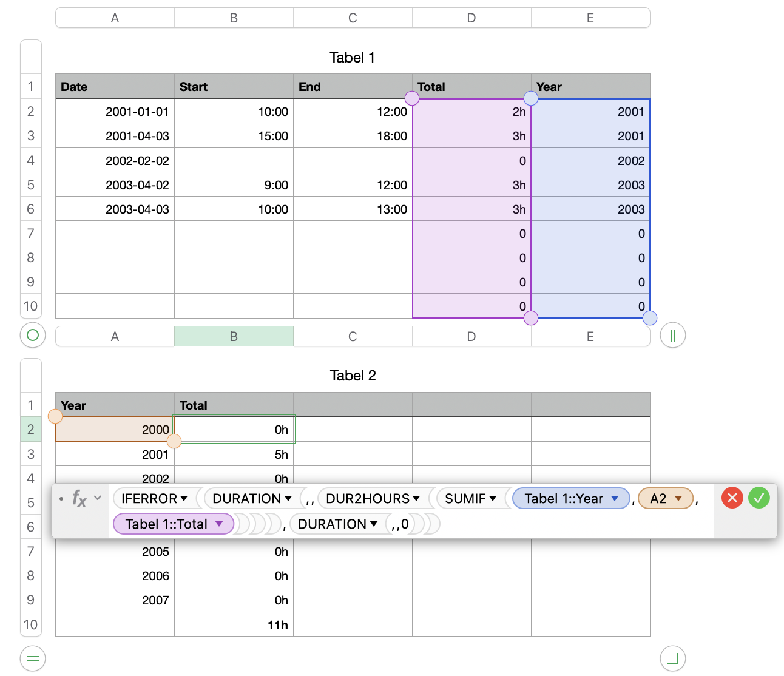Select column B header of Tabel 2

[x=234, y=336]
